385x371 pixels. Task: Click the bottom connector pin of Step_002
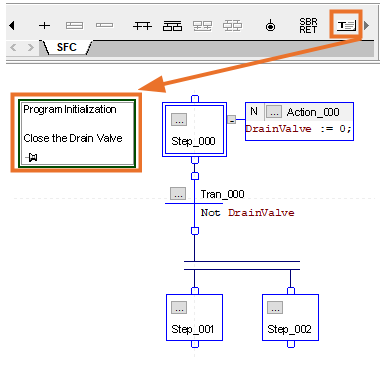[x=291, y=344]
